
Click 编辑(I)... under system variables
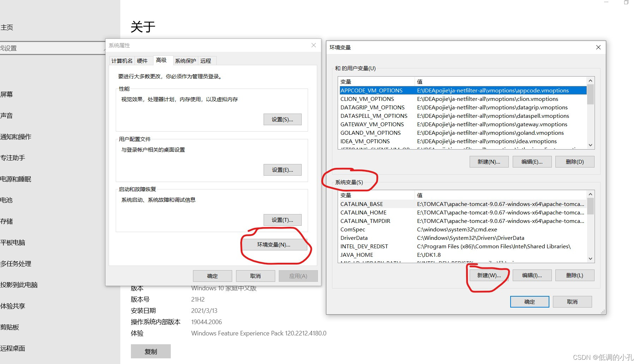(532, 275)
